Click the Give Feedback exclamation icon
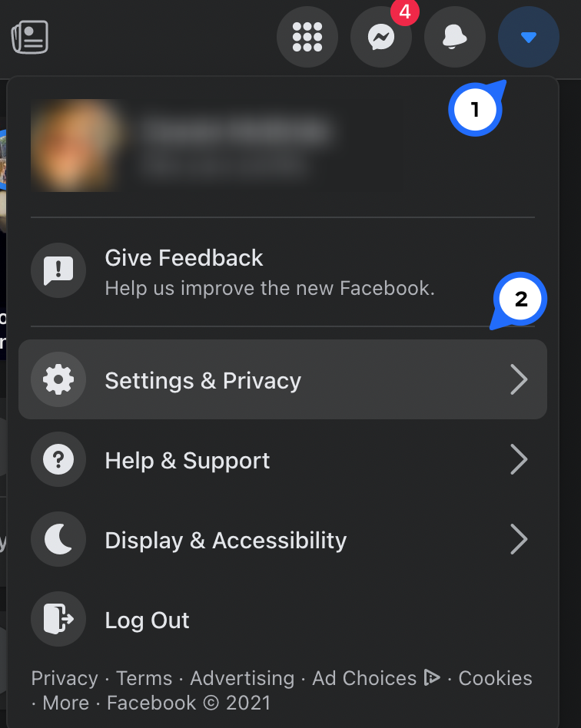Viewport: 581px width, 728px height. click(x=58, y=270)
